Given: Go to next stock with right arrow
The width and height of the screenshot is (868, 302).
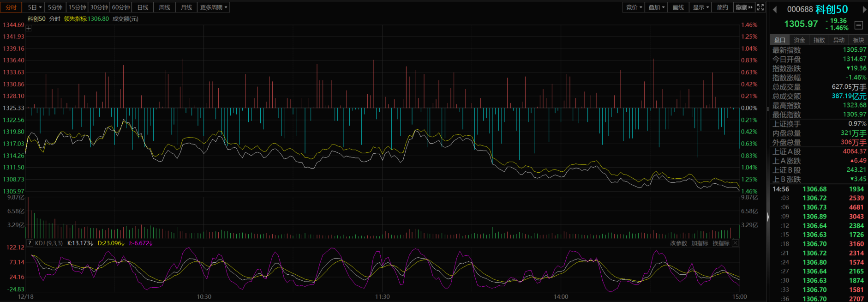Looking at the screenshot, I should [864, 9].
